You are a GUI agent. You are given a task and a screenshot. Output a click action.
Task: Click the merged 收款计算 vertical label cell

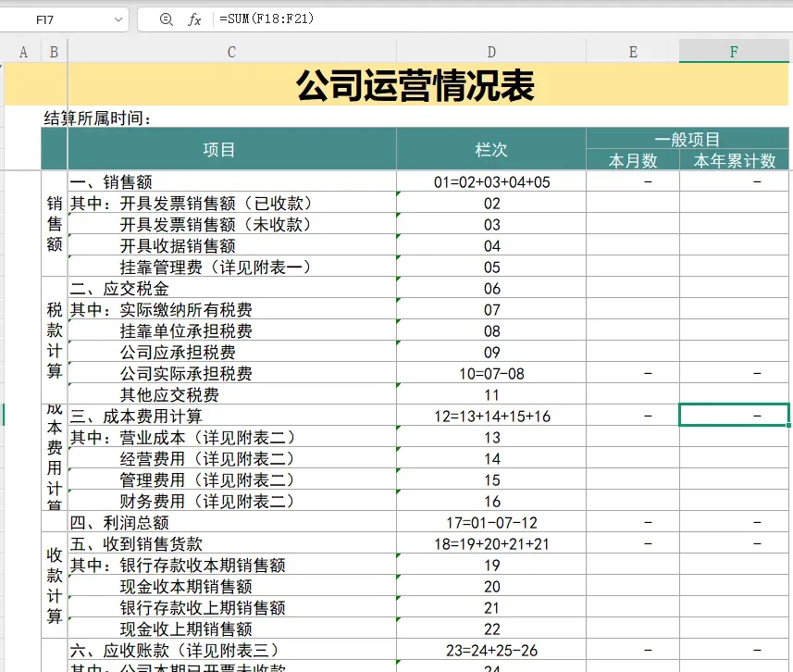(x=54, y=585)
